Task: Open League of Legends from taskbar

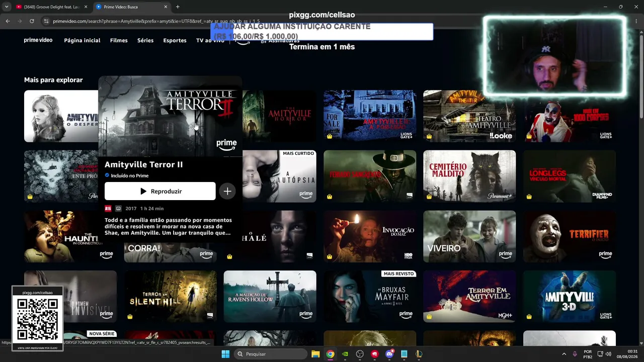Action: [x=419, y=354]
